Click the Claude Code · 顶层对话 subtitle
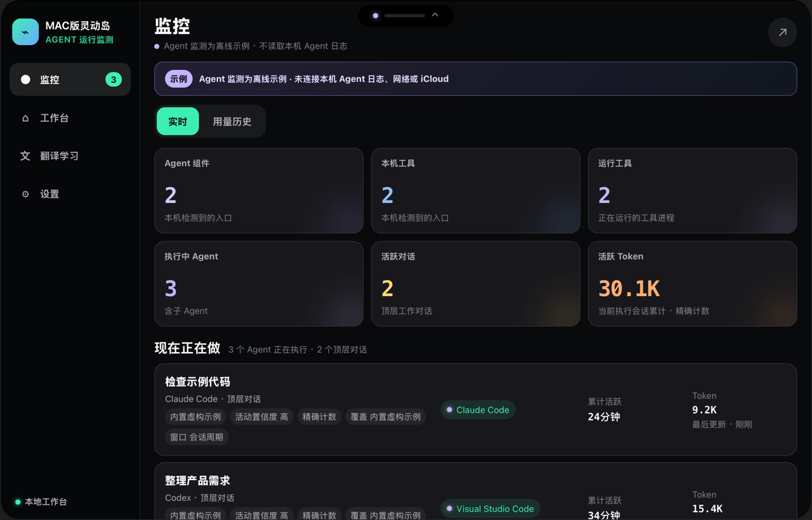812x520 pixels. pos(213,399)
